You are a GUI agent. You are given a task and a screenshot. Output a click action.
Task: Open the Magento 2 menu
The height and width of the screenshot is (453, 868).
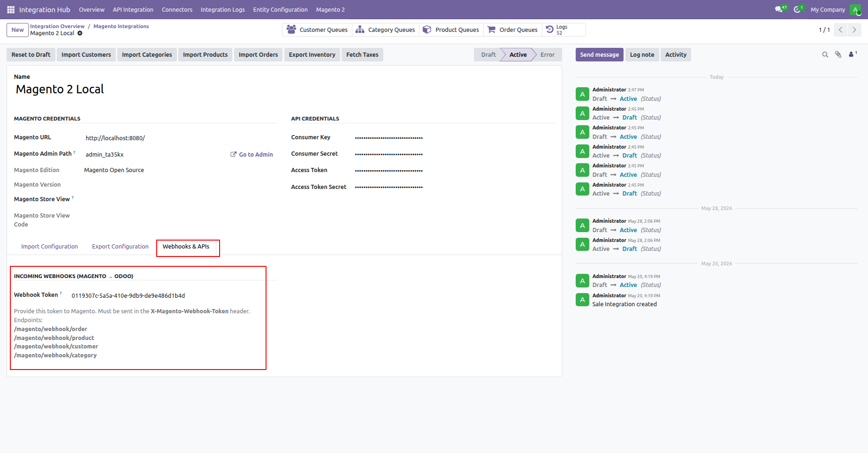tap(330, 9)
